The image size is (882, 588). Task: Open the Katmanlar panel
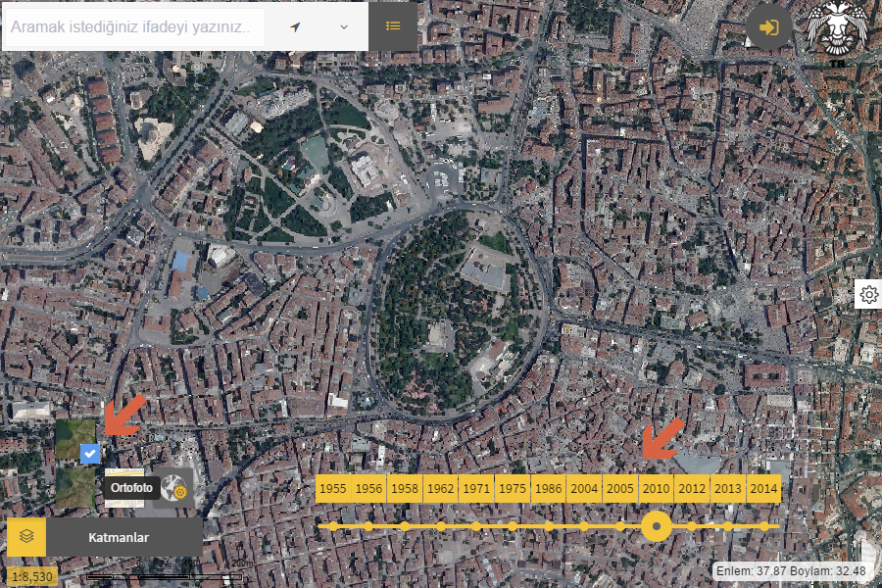click(119, 537)
